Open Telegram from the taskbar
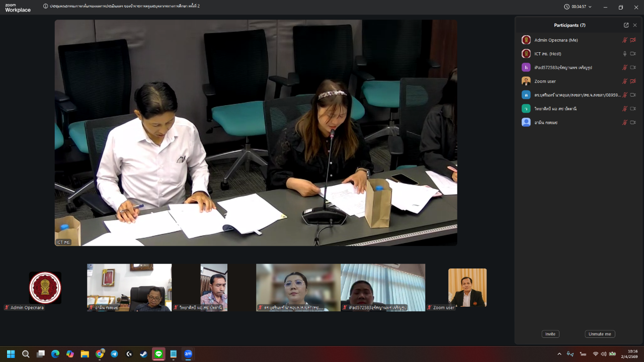The height and width of the screenshot is (362, 644). (x=114, y=354)
